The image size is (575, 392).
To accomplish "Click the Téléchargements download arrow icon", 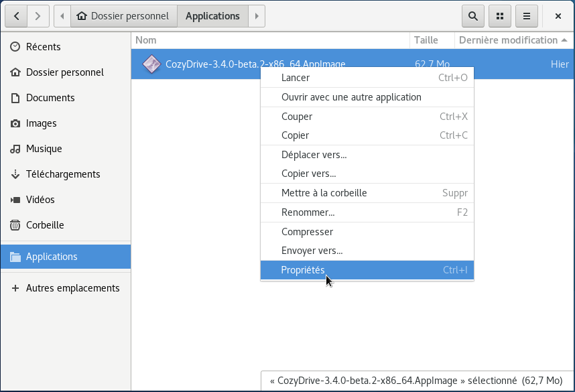I will (x=15, y=174).
